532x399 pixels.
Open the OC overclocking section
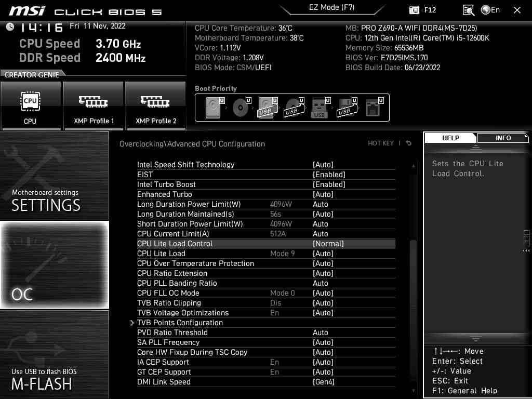54,264
